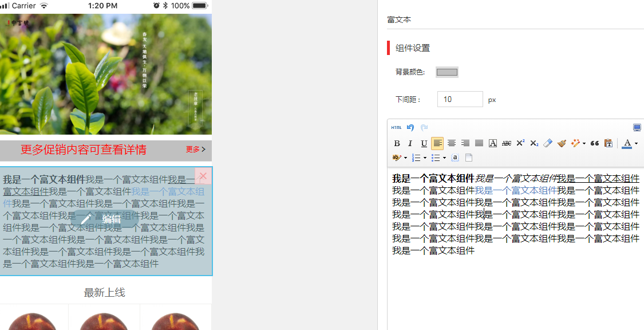Clear formatting with the eraser icon
This screenshot has width=644, height=330.
(x=548, y=143)
